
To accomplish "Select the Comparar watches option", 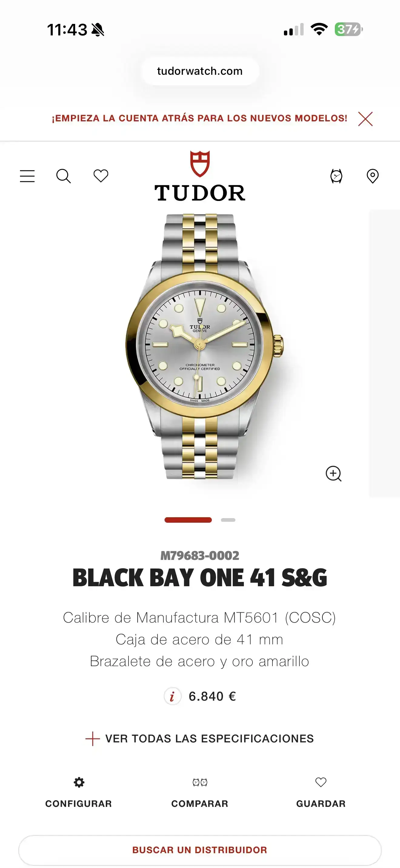I will click(200, 792).
